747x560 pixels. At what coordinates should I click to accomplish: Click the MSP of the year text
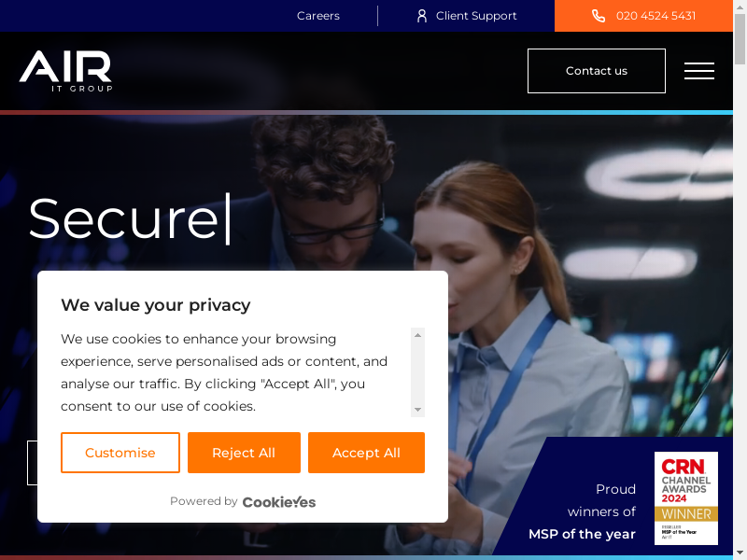(582, 534)
